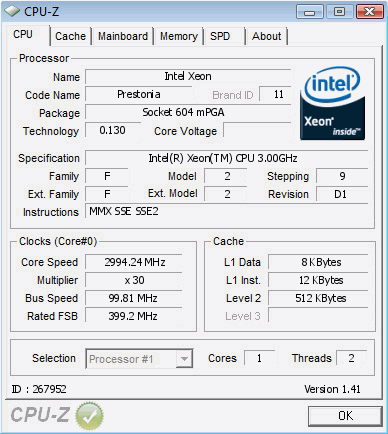This screenshot has width=388, height=434.
Task: Click the Level 2 cache value field
Action: point(318,298)
